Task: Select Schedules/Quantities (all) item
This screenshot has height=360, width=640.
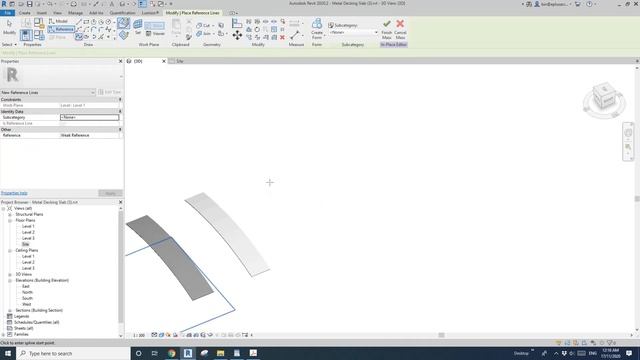Action: pos(37,322)
